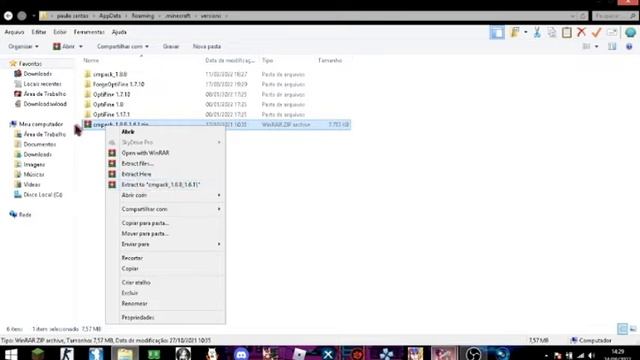Click the blue help icon
Image resolution: width=640 pixels, height=360 pixels.
coord(629,47)
